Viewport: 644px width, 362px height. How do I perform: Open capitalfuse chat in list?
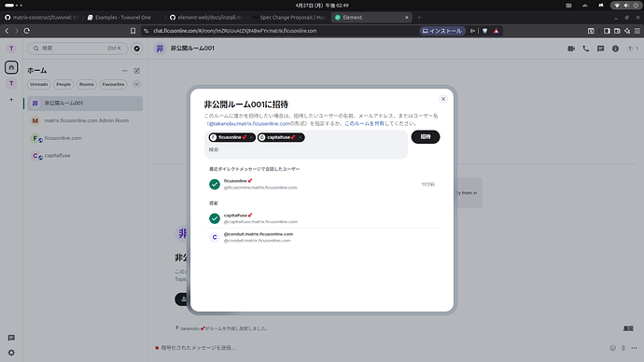tap(85, 156)
